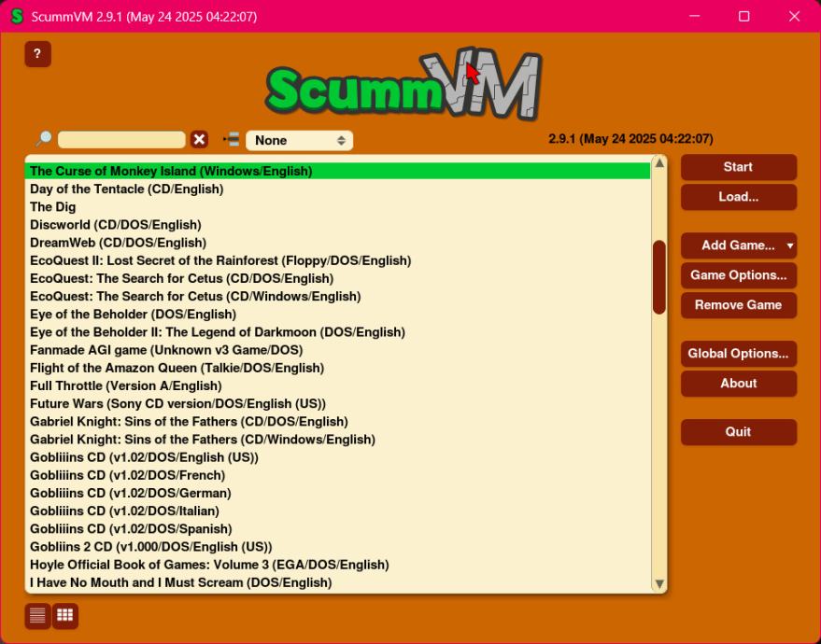Maximize the ScummVM window

coord(744,16)
